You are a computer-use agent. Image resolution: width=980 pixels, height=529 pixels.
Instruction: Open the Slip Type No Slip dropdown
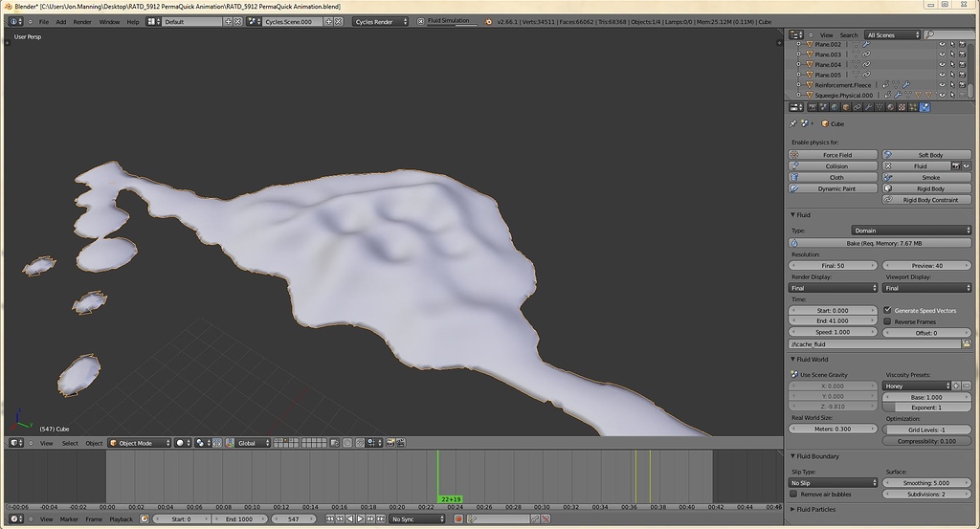point(834,483)
